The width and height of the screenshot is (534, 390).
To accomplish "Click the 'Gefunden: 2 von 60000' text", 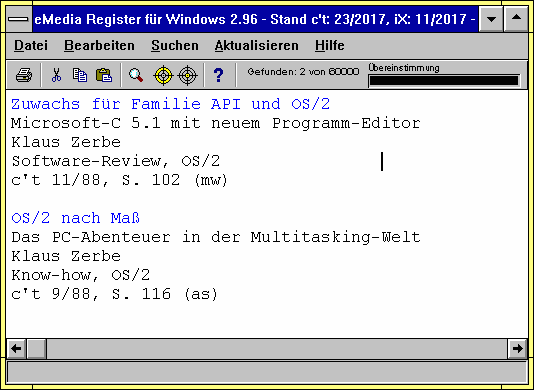I will (x=303, y=72).
